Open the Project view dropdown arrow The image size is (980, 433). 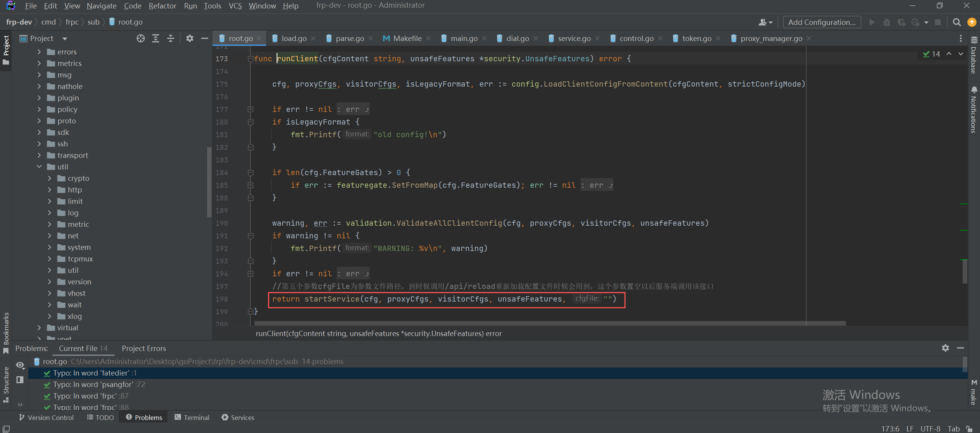coord(64,39)
